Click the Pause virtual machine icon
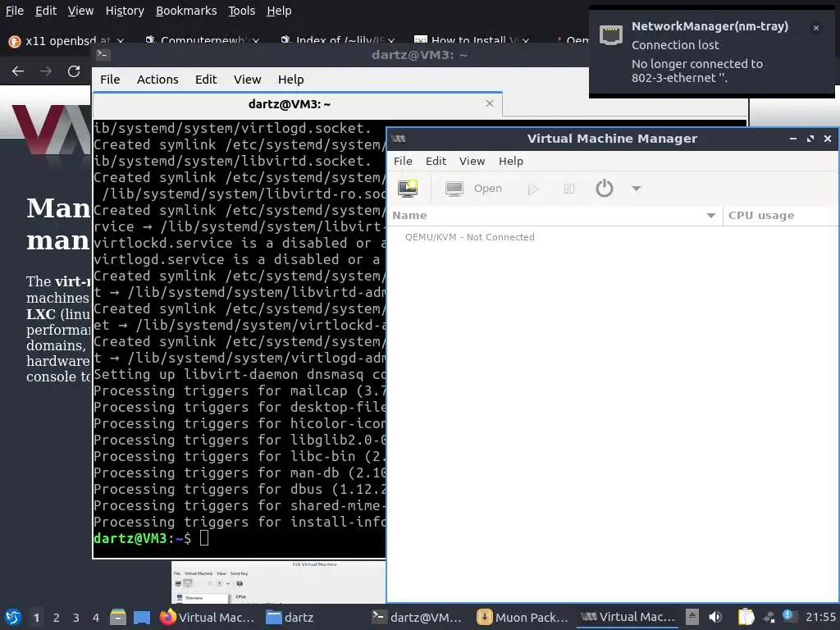This screenshot has height=630, width=840. 569,189
